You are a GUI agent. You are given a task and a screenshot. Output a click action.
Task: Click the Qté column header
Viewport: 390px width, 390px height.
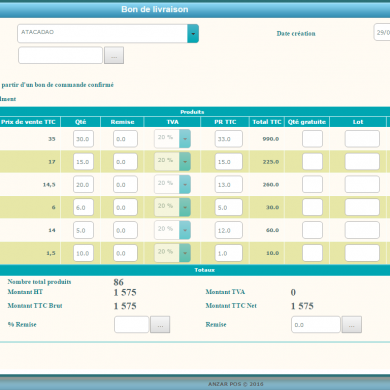[x=80, y=122]
